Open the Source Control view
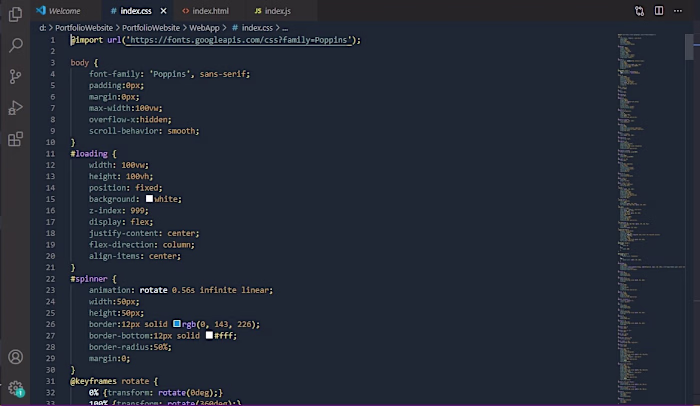Viewport: 700px width, 406px height. click(x=15, y=76)
